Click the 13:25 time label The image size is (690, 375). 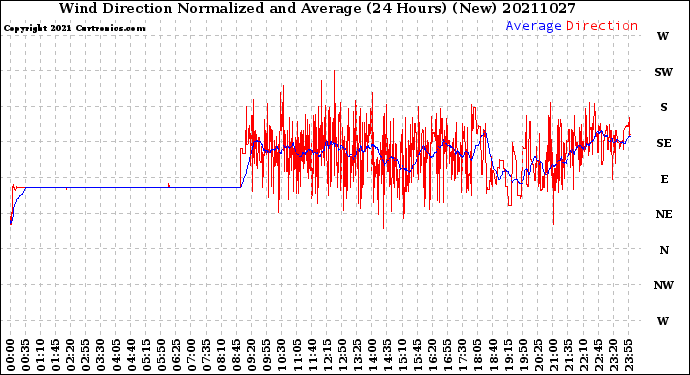(x=358, y=355)
